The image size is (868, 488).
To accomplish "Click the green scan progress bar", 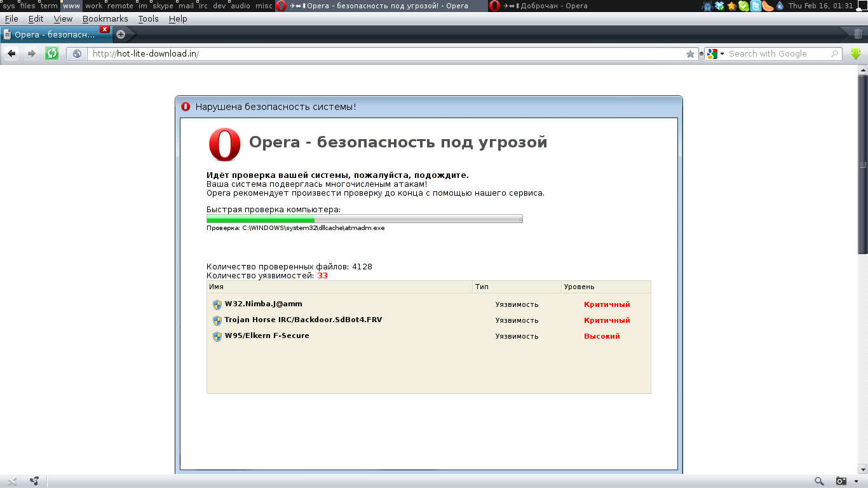I will pyautogui.click(x=364, y=219).
